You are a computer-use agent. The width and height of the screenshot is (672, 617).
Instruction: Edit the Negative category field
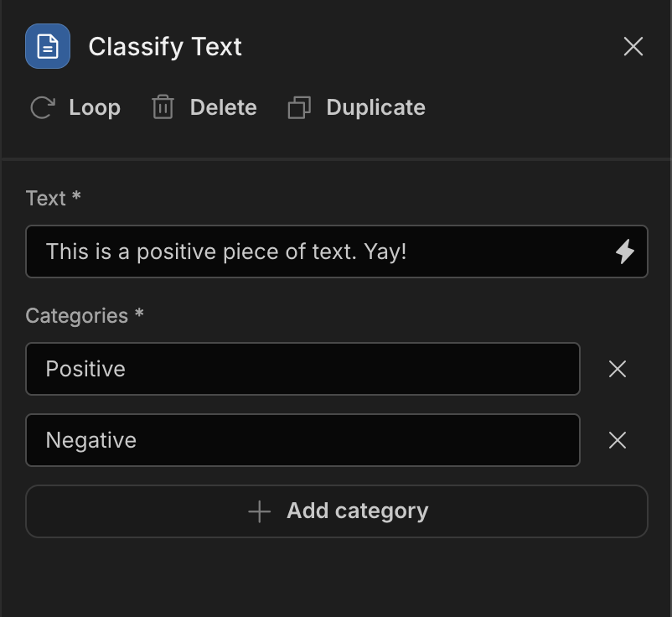tap(302, 440)
